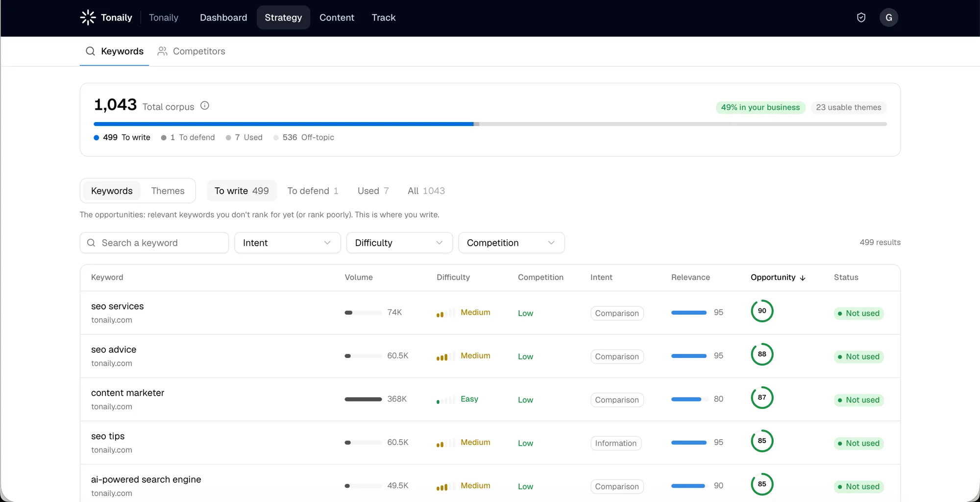Image resolution: width=980 pixels, height=502 pixels.
Task: Click Not used status for seo services
Action: point(858,313)
